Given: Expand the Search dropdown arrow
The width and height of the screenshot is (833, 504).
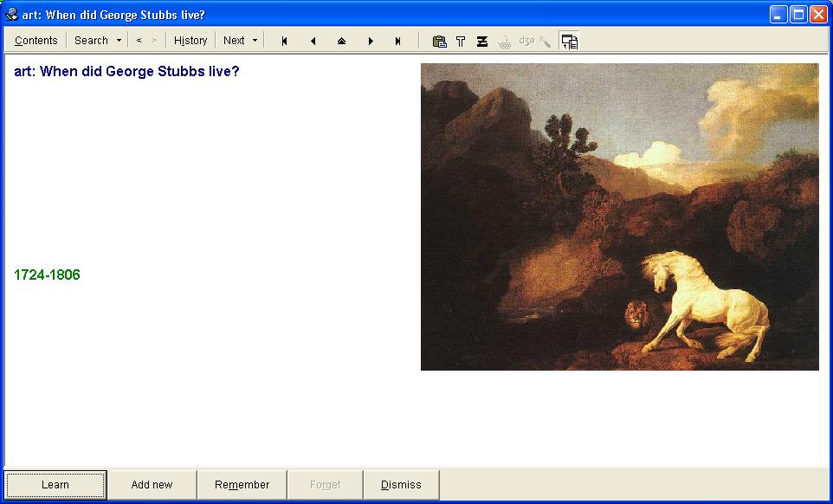Looking at the screenshot, I should coord(119,41).
